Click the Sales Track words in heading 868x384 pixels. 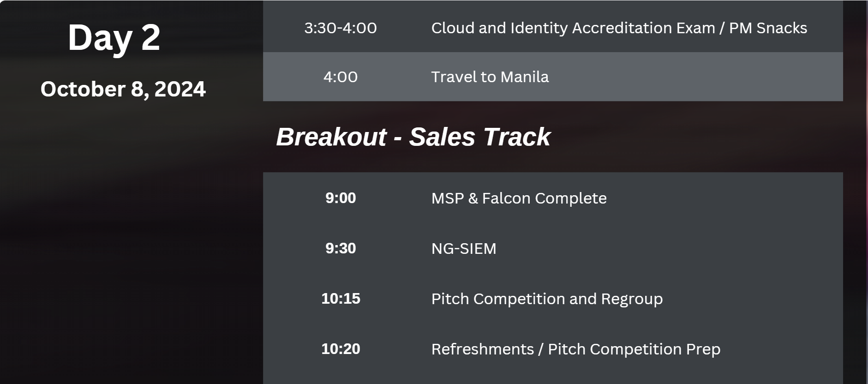pos(480,137)
